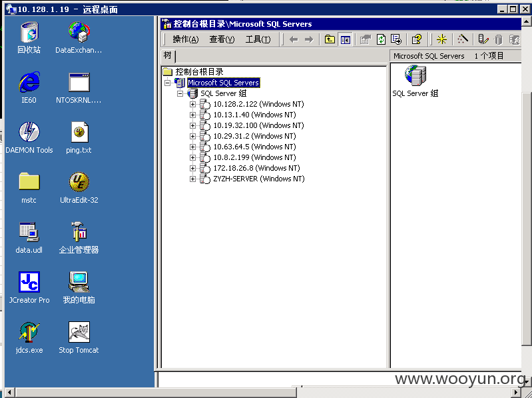Launch IE60 Internet Explorer icon
Viewport: 532px width, 398px height.
[29, 82]
